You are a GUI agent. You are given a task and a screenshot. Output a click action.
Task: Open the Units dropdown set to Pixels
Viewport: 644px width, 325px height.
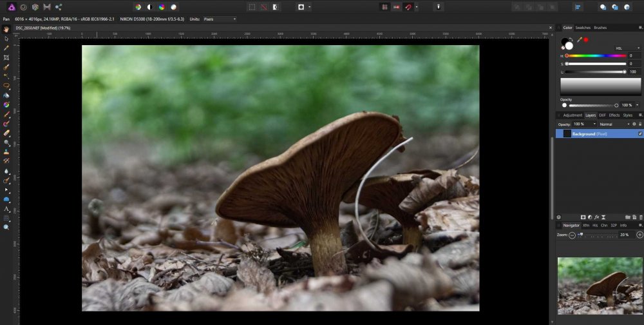[220, 19]
